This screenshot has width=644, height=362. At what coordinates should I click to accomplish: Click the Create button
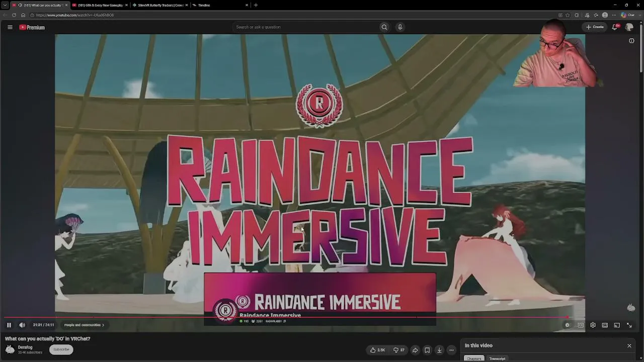click(594, 27)
